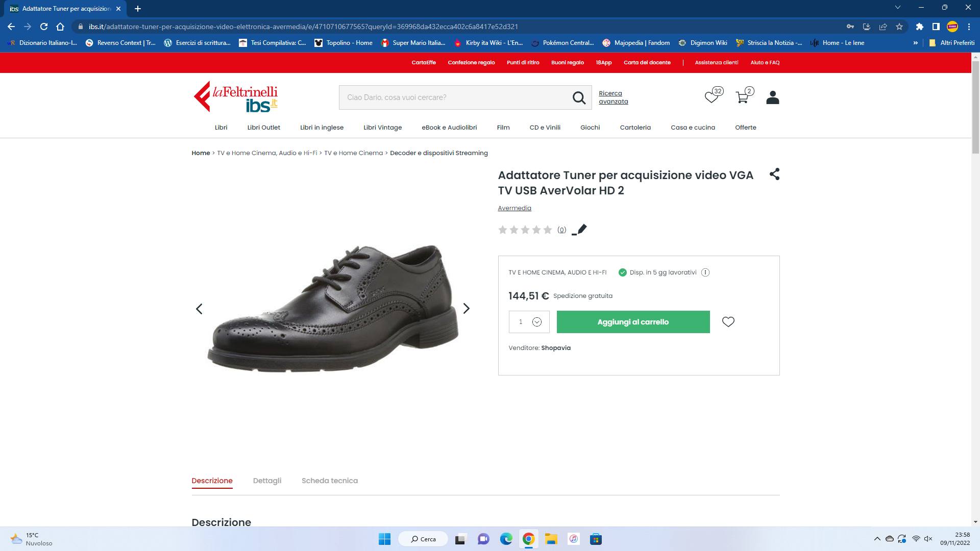The height and width of the screenshot is (551, 980).
Task: Click the volume muted tray icon
Action: point(928,539)
